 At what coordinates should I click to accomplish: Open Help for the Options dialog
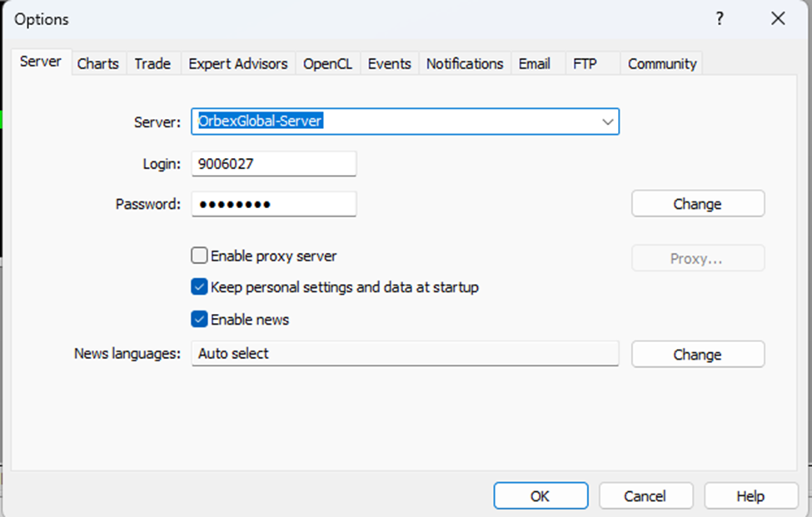click(x=751, y=496)
